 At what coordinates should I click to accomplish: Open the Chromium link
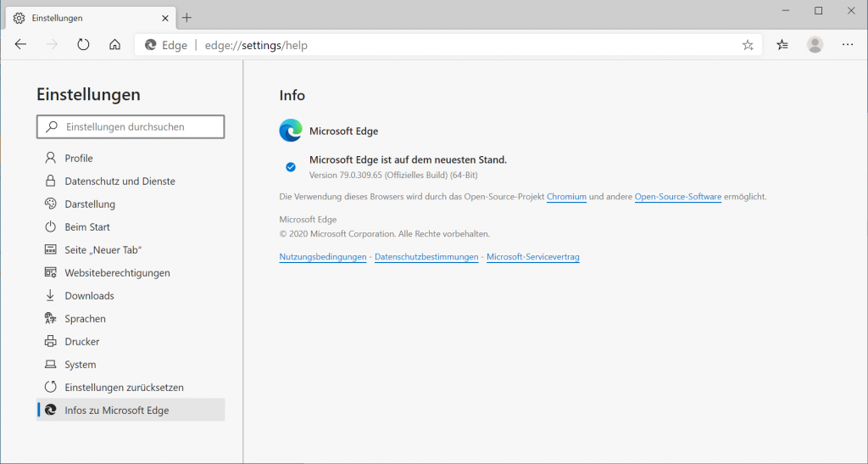tap(566, 197)
